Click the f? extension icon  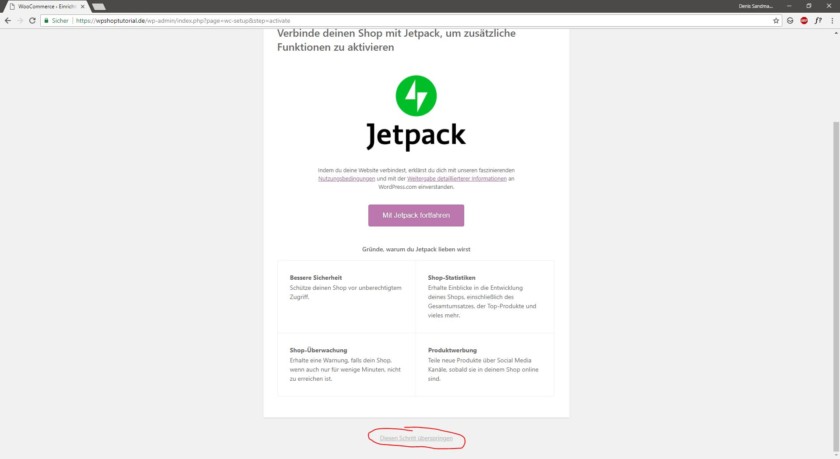[818, 20]
